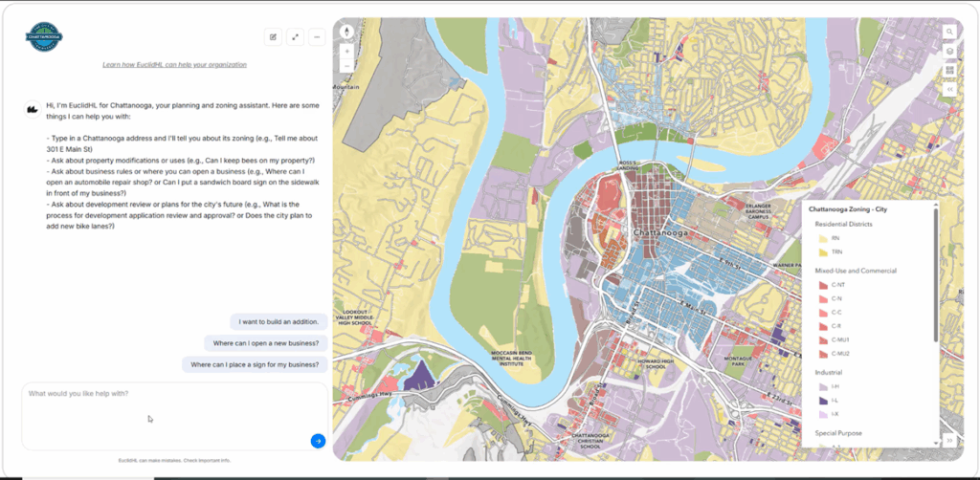Open the map layers list
Screen dimensions: 980x480
tap(949, 52)
